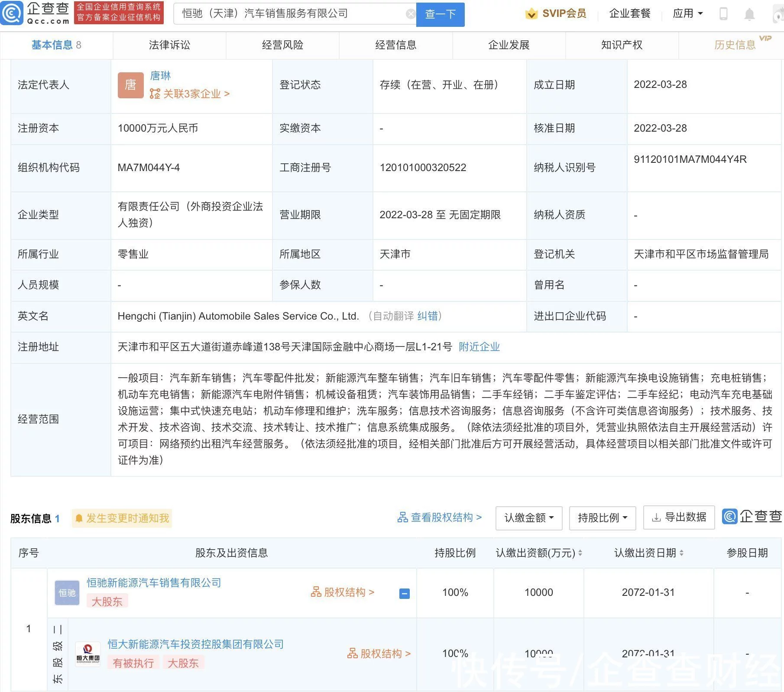Click the 恒大集团 logo thumbnail

pos(88,654)
